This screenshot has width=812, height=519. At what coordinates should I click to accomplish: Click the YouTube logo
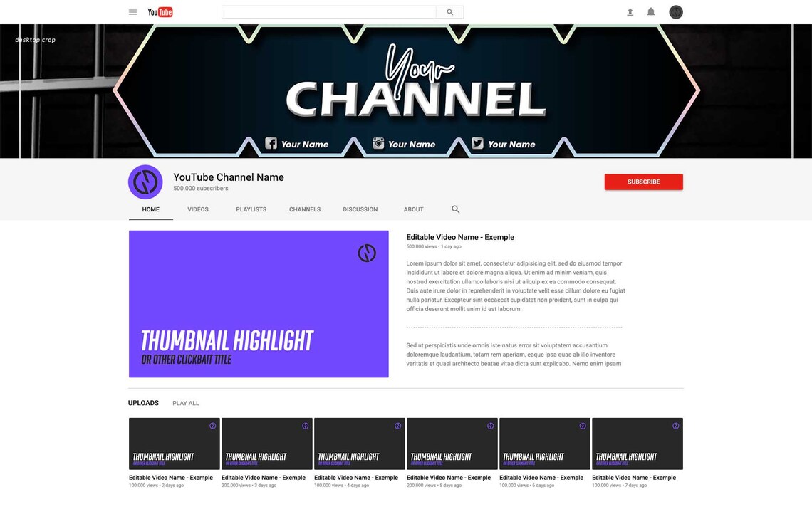tap(160, 11)
